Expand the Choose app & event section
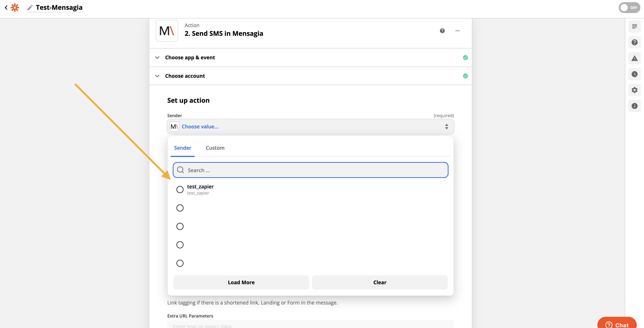The image size is (644, 328). [x=190, y=57]
